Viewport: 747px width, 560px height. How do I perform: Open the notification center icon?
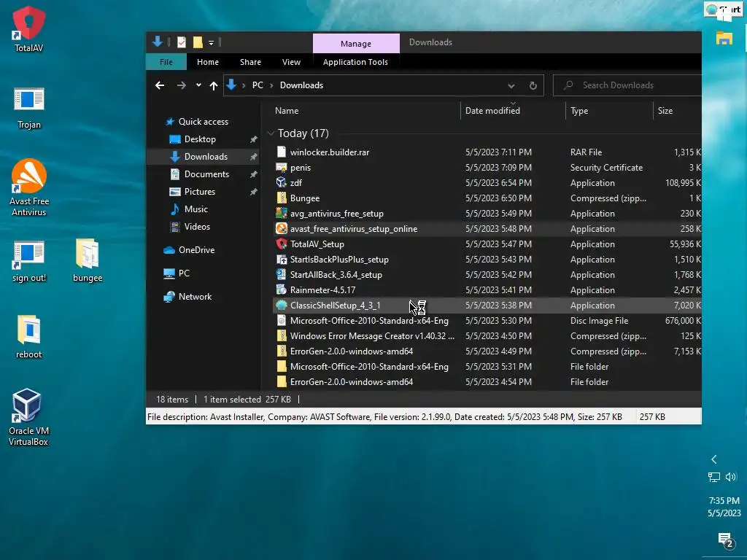tap(725, 540)
